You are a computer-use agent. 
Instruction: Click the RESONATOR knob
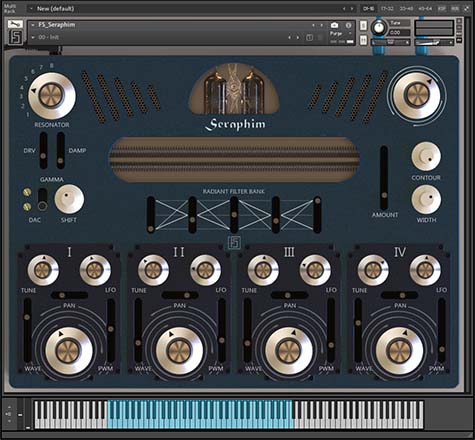coord(52,96)
